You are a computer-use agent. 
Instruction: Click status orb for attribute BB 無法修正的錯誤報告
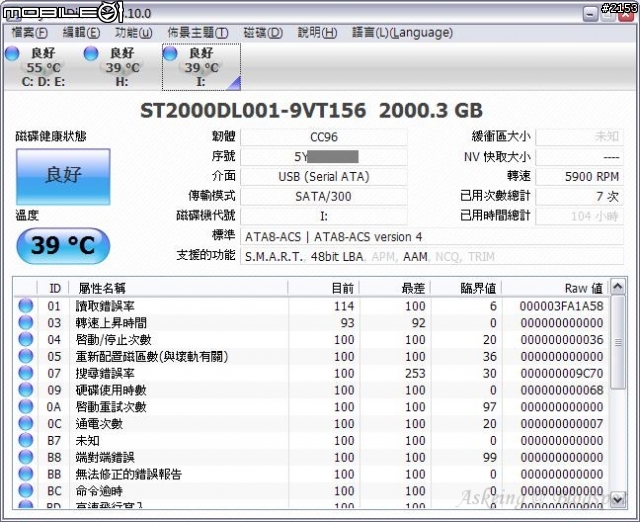(x=26, y=474)
